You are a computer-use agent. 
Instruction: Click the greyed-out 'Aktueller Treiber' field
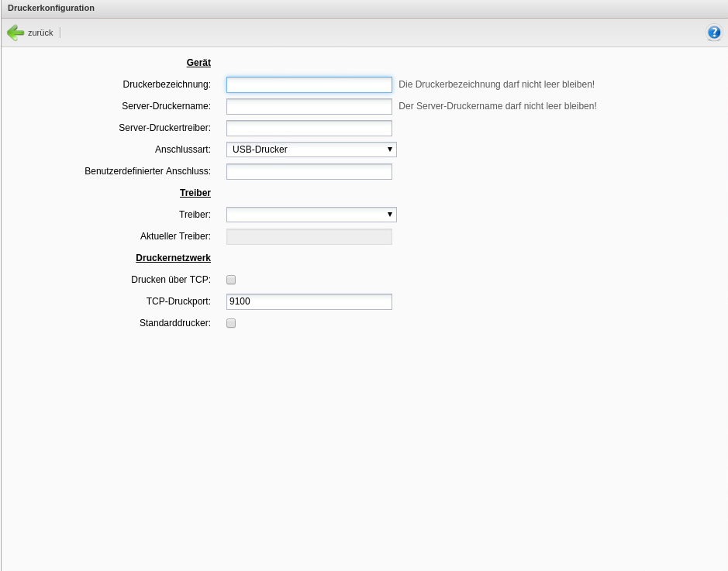coord(309,236)
